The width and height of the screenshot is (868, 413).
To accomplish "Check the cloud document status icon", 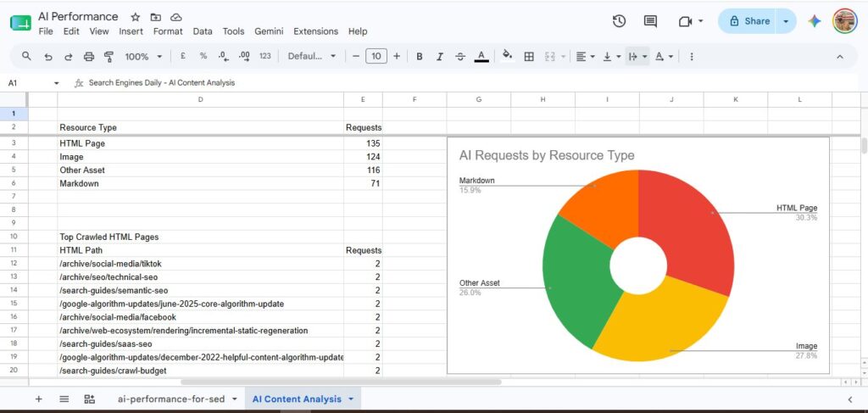I will (176, 17).
